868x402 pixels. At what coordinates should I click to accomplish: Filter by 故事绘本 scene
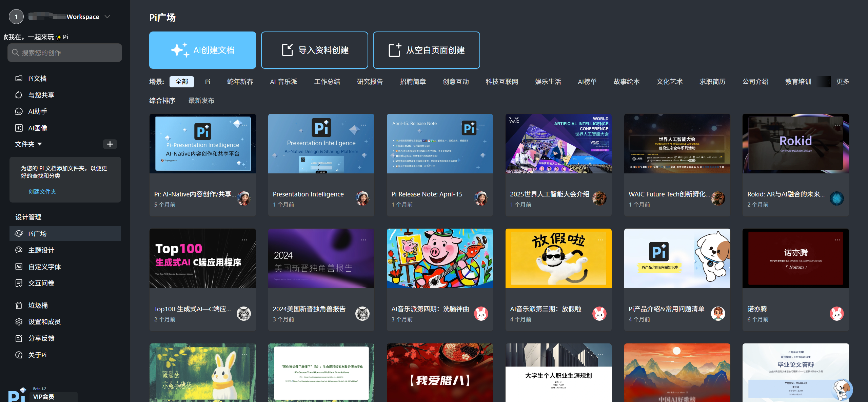pos(627,82)
